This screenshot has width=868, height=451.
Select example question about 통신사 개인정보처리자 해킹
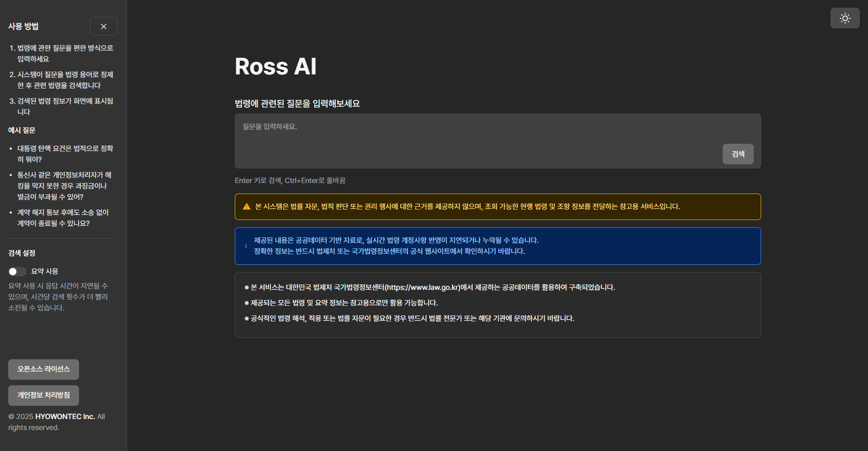[65, 186]
